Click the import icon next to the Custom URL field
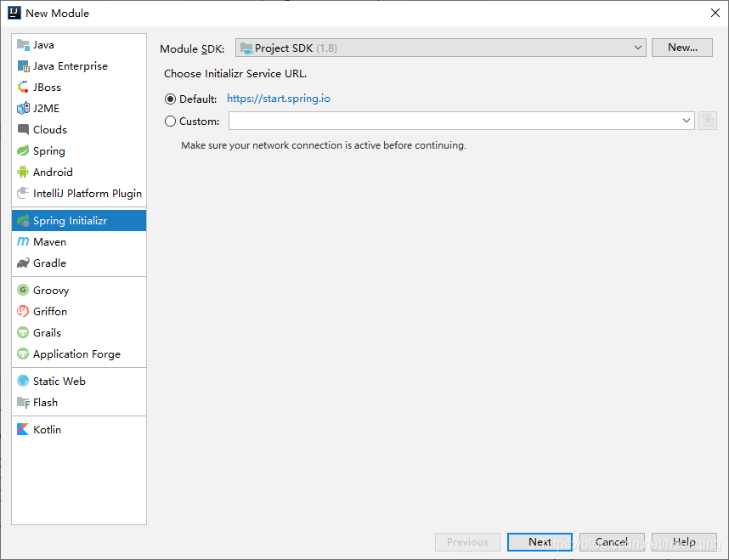729x560 pixels. [x=707, y=121]
